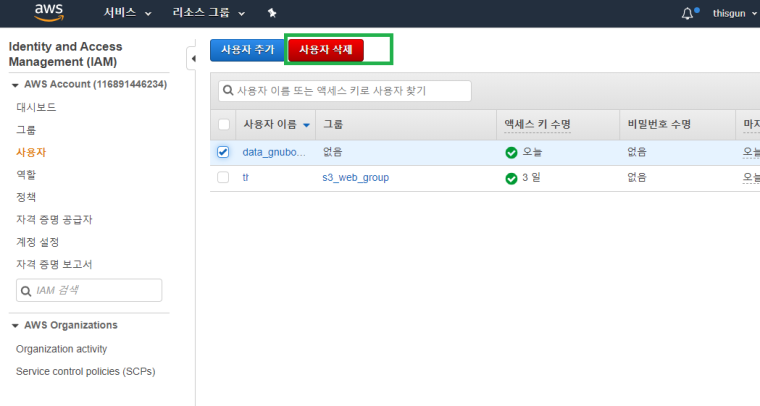Collapse the AWS Organizations section
760x406 pixels.
(15, 326)
